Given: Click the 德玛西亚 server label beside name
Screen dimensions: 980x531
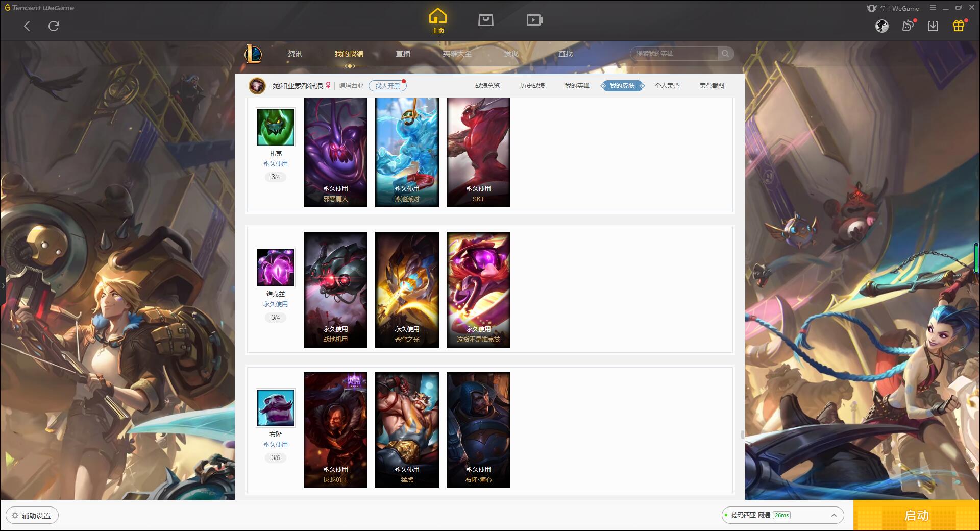Looking at the screenshot, I should click(x=351, y=86).
